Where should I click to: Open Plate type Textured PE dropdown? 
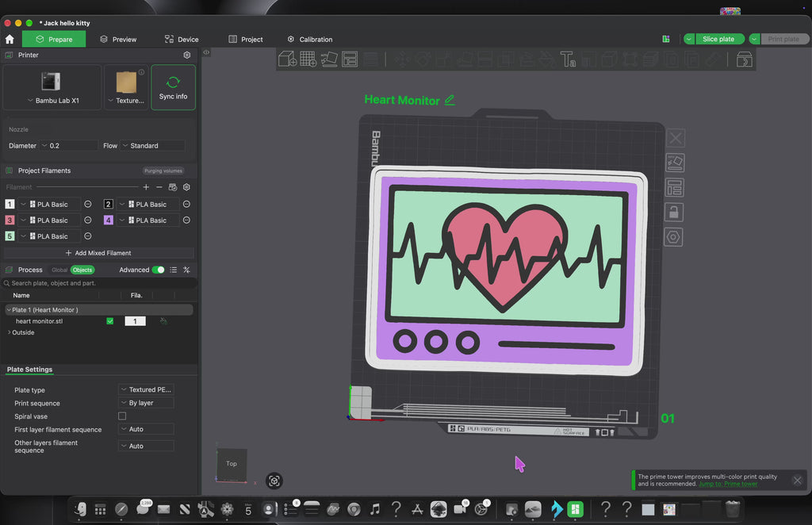click(x=146, y=389)
